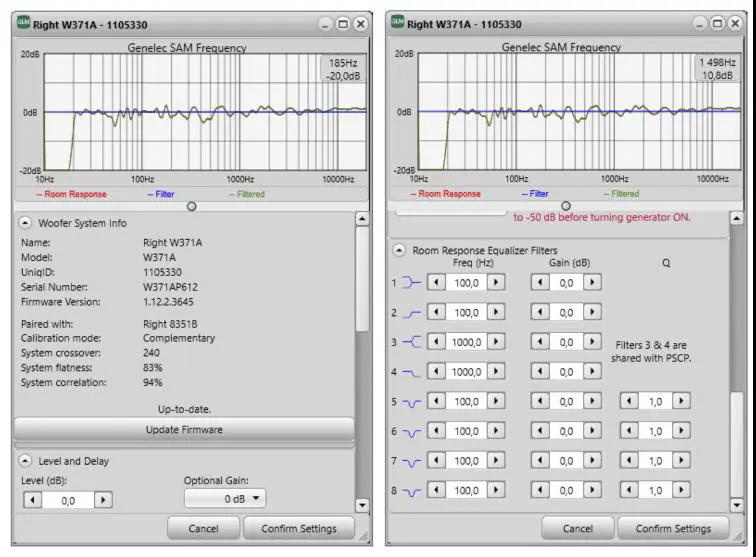Increase filter 2 frequency
Viewport: 756px width, 557px height.
click(496, 312)
